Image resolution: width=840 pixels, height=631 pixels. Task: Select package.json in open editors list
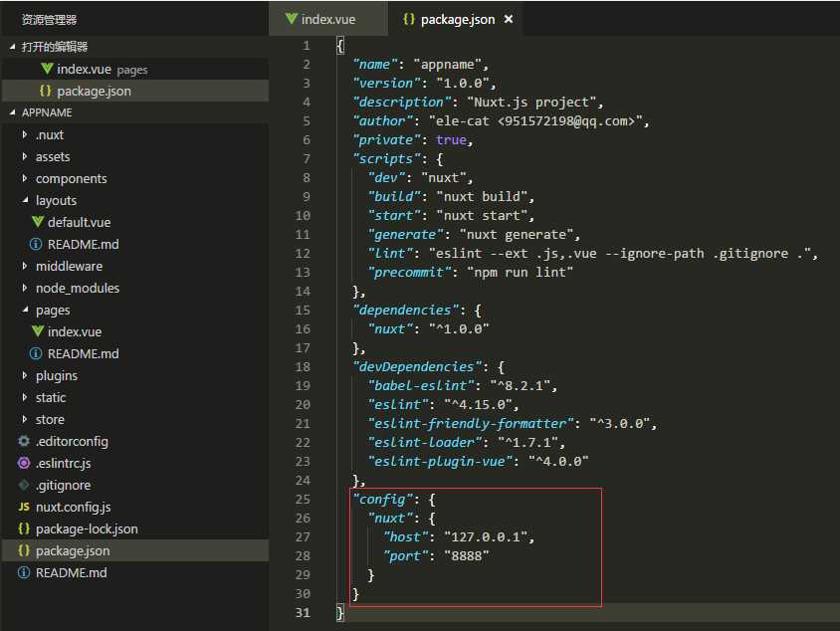coord(135,91)
